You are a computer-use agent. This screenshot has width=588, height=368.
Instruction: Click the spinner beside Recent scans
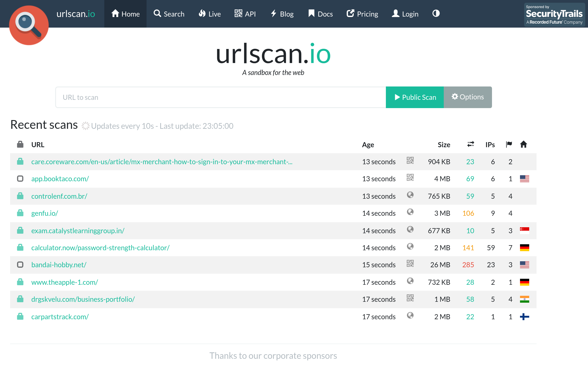coord(85,126)
